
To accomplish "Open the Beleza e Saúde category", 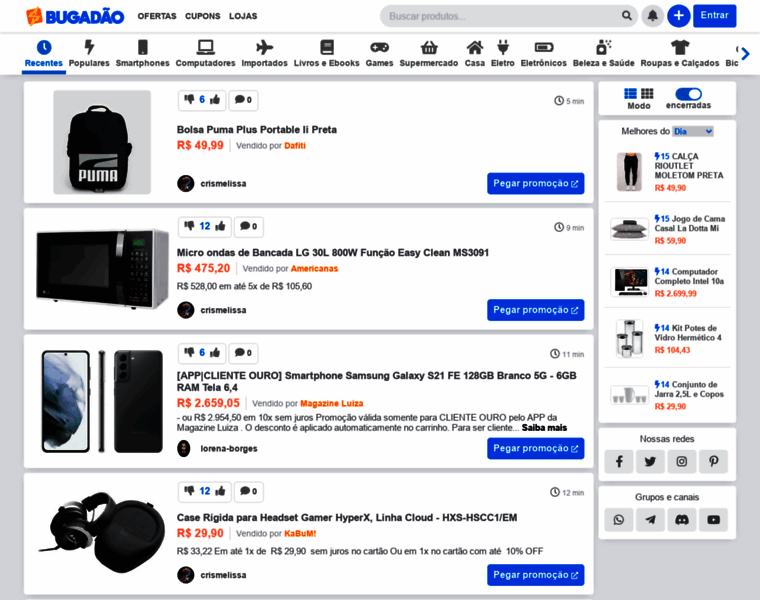I will point(603,54).
